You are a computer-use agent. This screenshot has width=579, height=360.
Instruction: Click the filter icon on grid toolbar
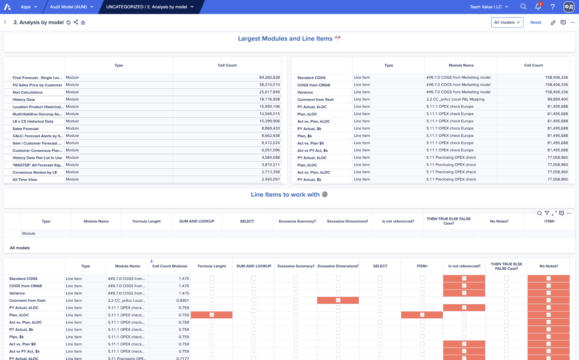point(547,213)
